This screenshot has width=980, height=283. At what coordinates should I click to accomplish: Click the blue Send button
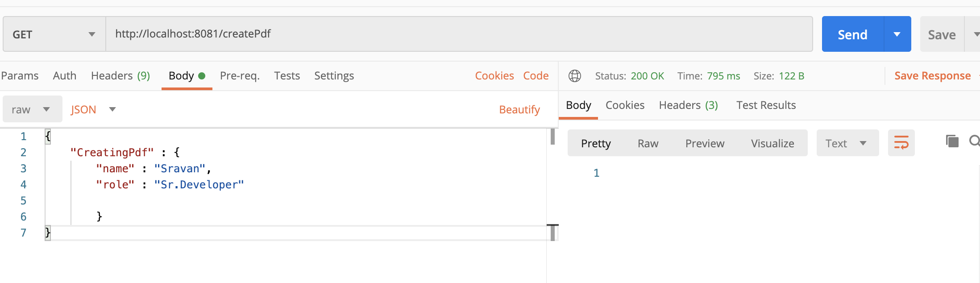852,34
